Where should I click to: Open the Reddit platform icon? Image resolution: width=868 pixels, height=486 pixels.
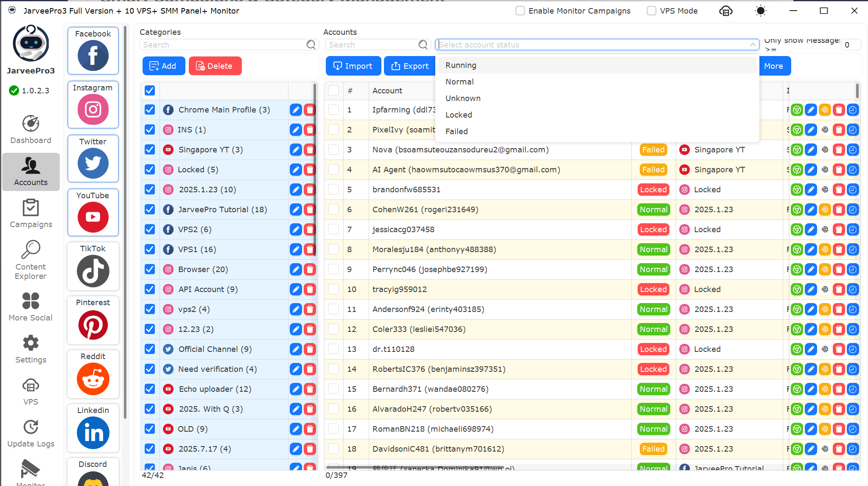(x=93, y=379)
